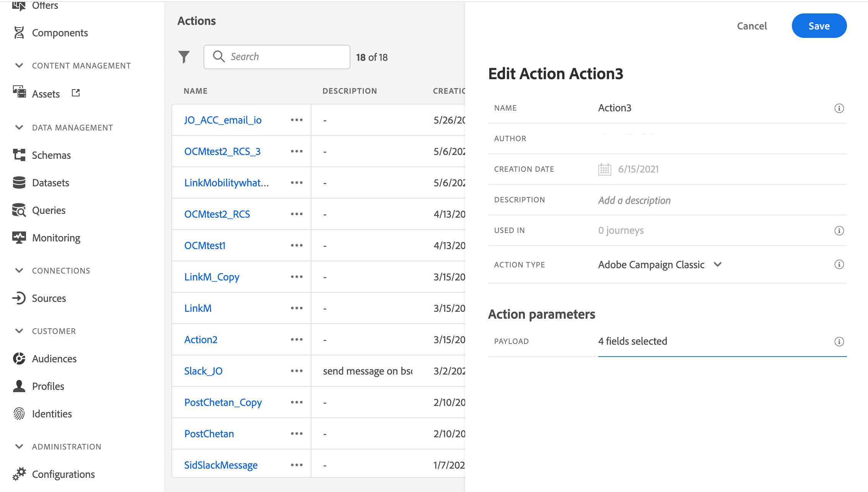Click the Add a description field
This screenshot has height=492, width=868.
point(634,200)
